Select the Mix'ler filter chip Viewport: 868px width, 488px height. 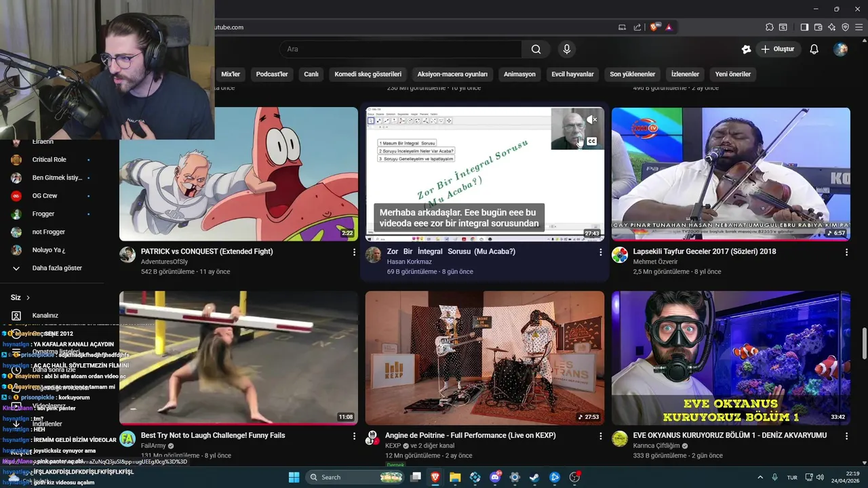(231, 74)
